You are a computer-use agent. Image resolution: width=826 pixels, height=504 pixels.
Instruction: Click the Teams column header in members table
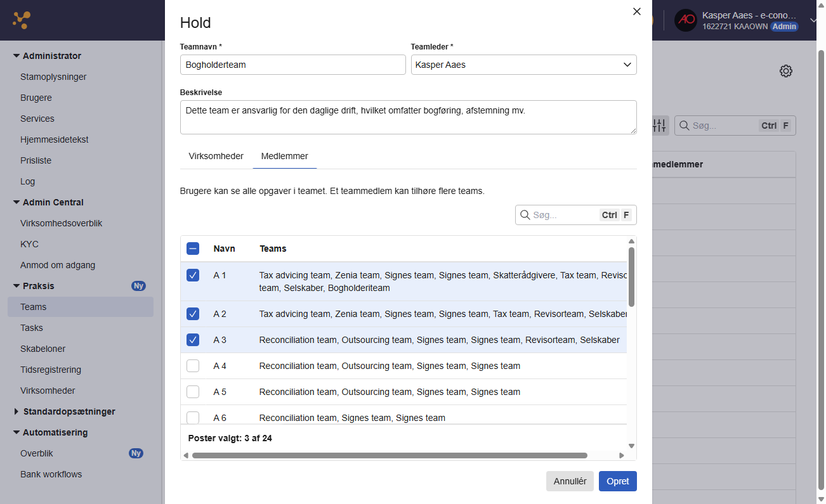click(273, 249)
